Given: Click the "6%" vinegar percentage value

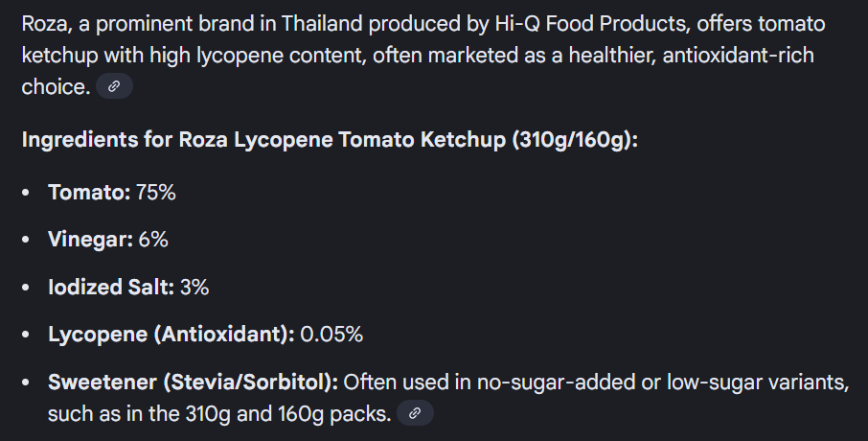Looking at the screenshot, I should (x=153, y=240).
